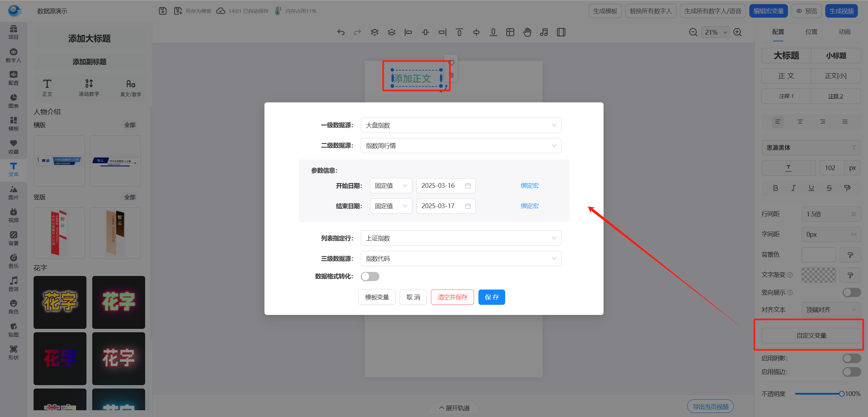This screenshot has height=417, width=868.
Task: Click the save disk icon
Action: [x=163, y=11]
